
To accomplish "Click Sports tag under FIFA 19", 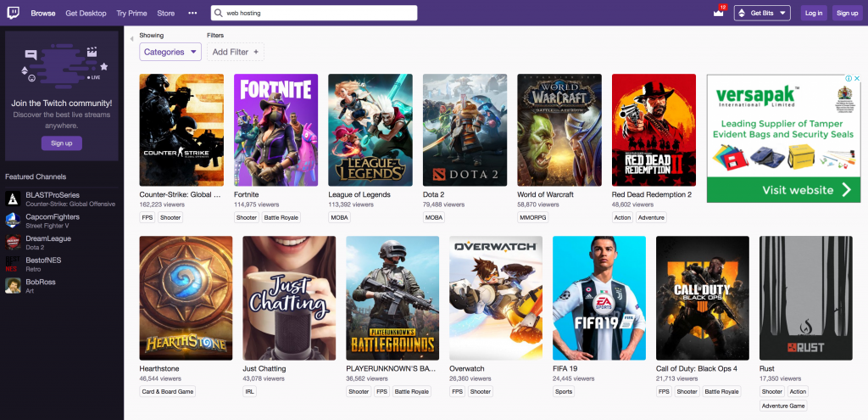I will (564, 392).
